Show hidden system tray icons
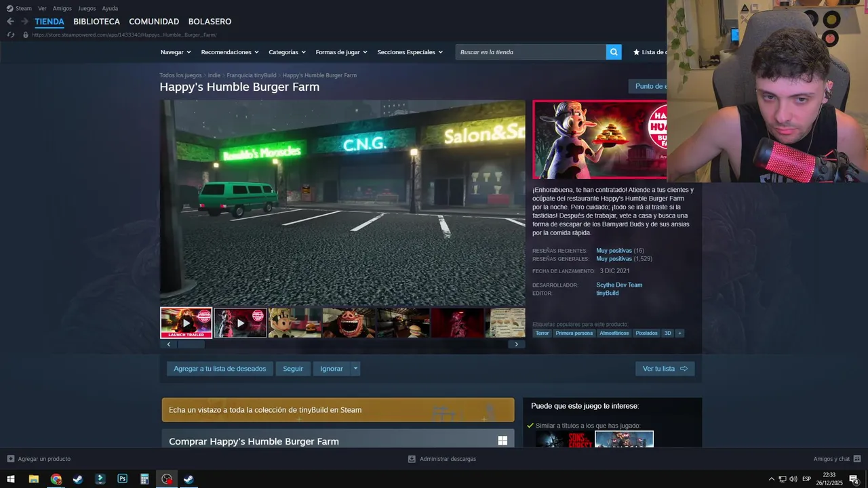 (x=771, y=479)
